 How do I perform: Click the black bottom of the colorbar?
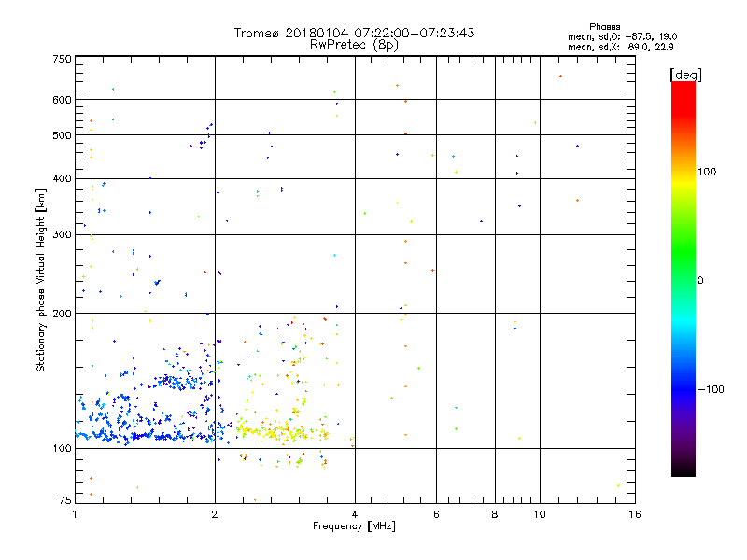coord(684,469)
